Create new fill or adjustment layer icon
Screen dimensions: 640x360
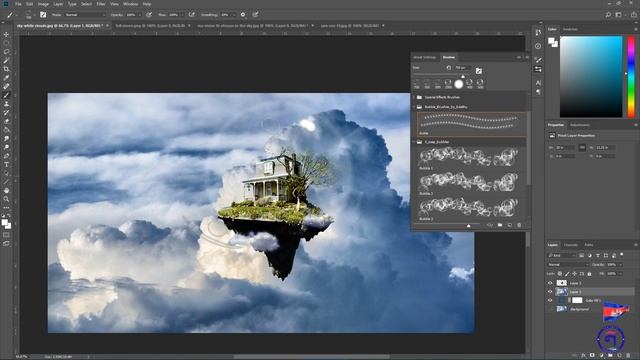click(601, 356)
